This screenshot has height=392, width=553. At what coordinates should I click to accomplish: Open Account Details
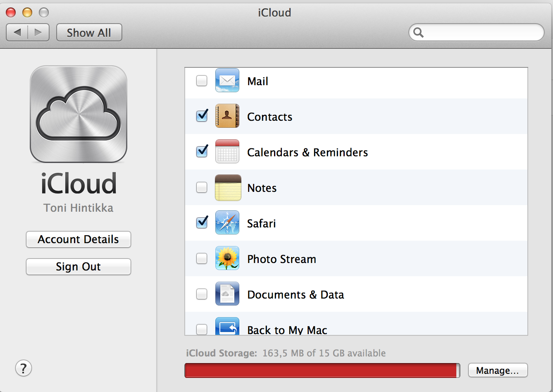pyautogui.click(x=79, y=239)
